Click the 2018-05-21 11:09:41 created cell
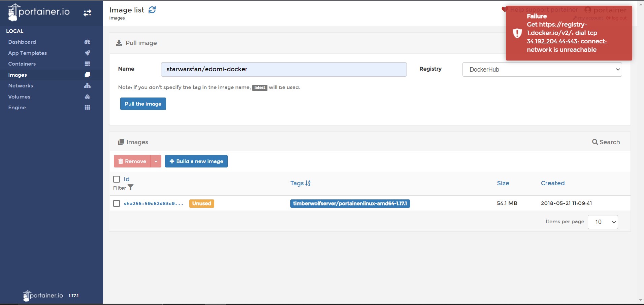This screenshot has height=305, width=644. click(567, 203)
